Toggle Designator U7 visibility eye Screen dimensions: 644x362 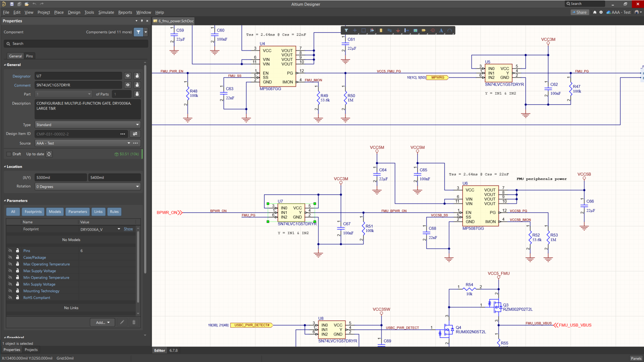[x=128, y=76]
